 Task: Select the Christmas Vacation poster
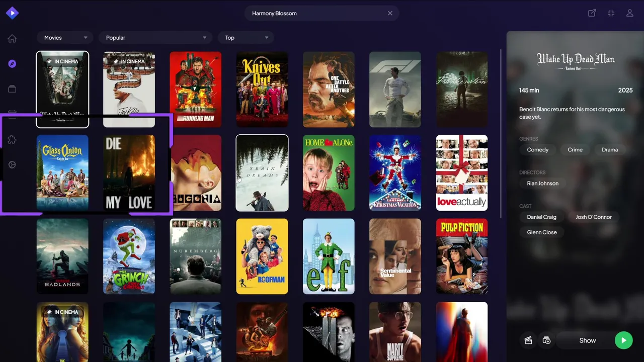(x=395, y=172)
